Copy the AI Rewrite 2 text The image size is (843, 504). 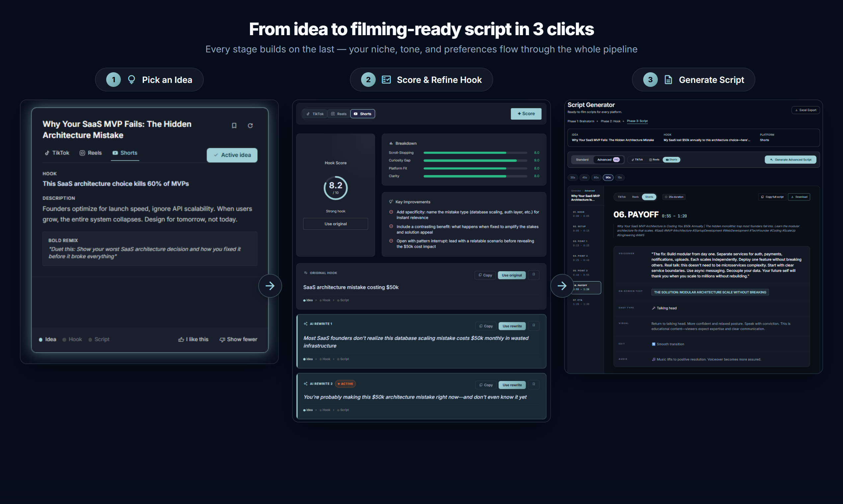(486, 385)
